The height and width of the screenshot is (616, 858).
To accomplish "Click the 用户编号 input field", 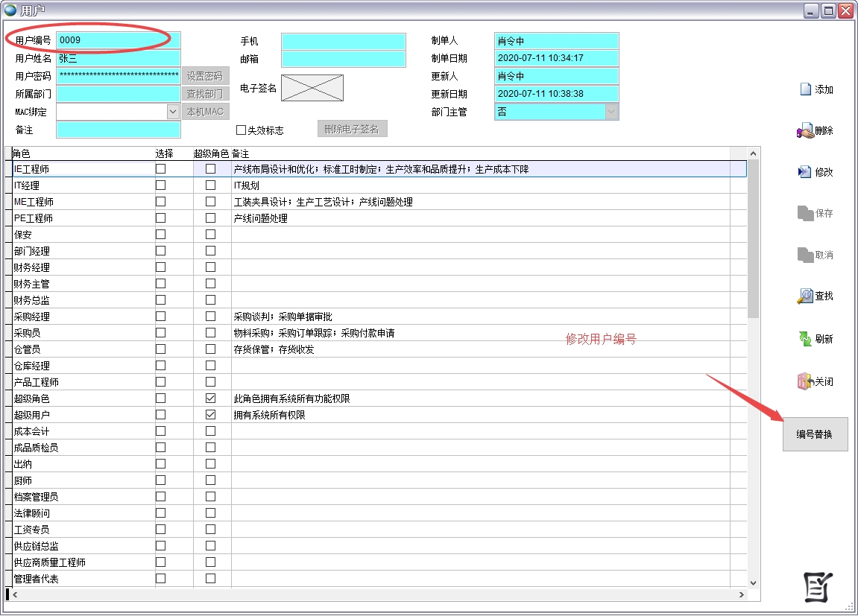I will point(118,40).
